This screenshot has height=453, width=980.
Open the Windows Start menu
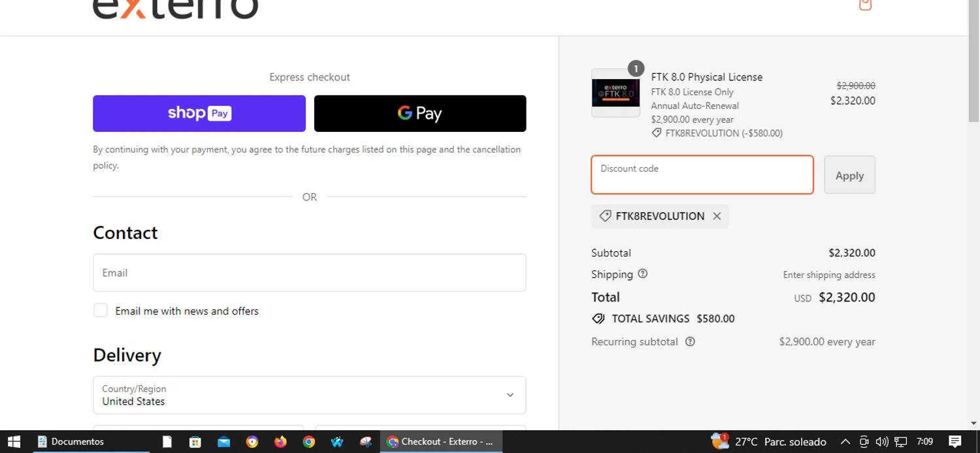pyautogui.click(x=14, y=442)
